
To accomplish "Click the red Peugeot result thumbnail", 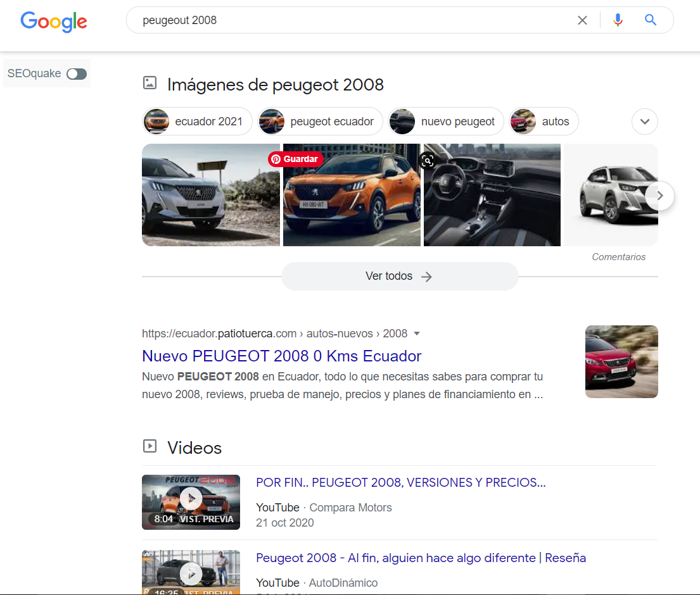I will pyautogui.click(x=621, y=361).
